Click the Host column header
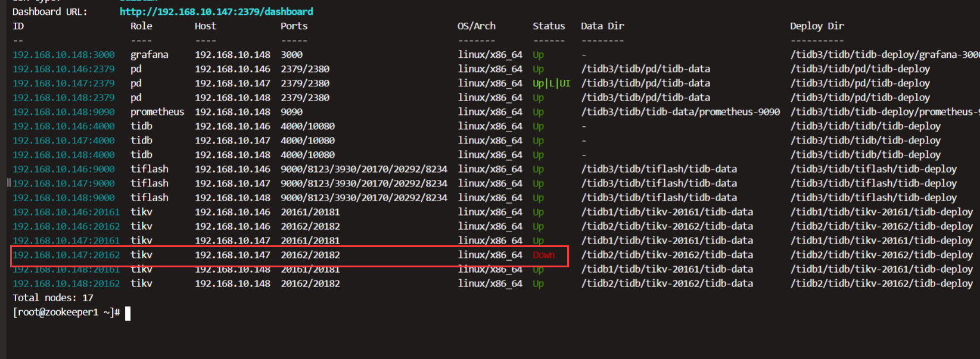The height and width of the screenshot is (359, 980). tap(206, 26)
